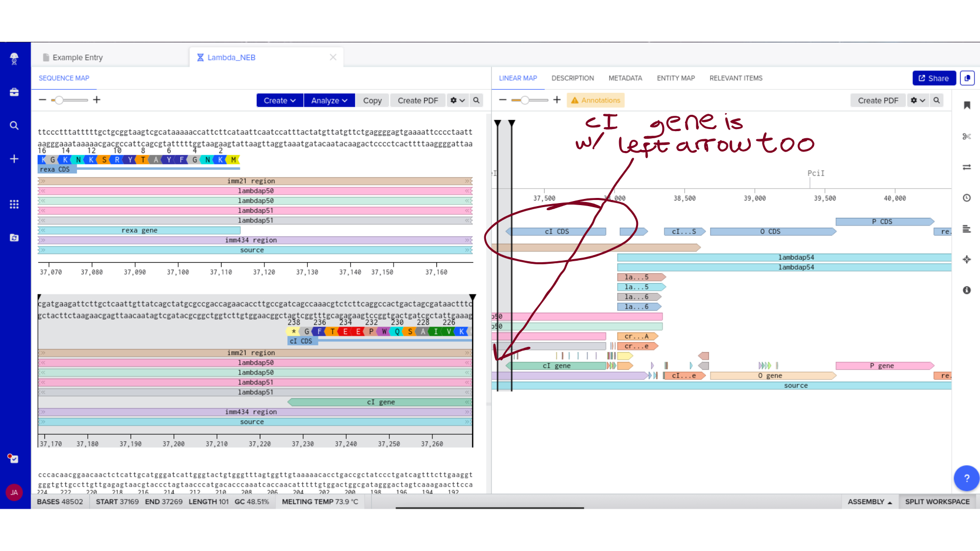Click the projects briefcase icon
980x551 pixels.
click(14, 92)
